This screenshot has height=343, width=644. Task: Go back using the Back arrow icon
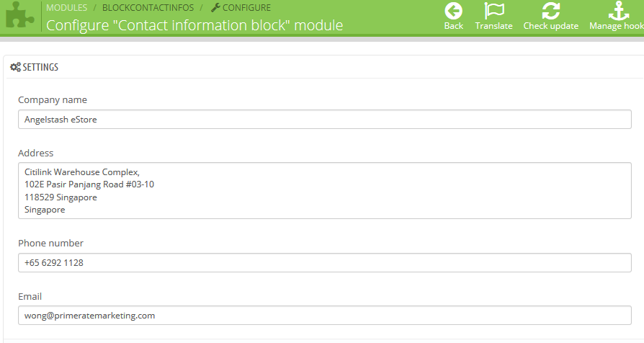click(x=454, y=12)
